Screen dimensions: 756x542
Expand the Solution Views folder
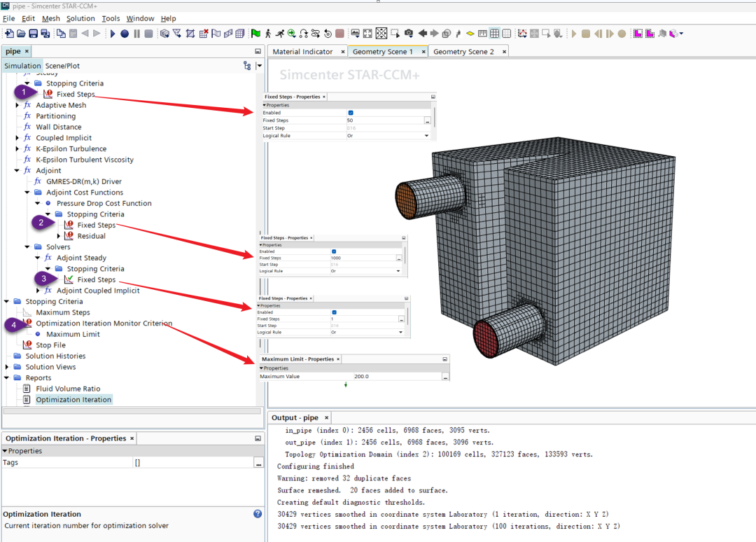point(7,367)
